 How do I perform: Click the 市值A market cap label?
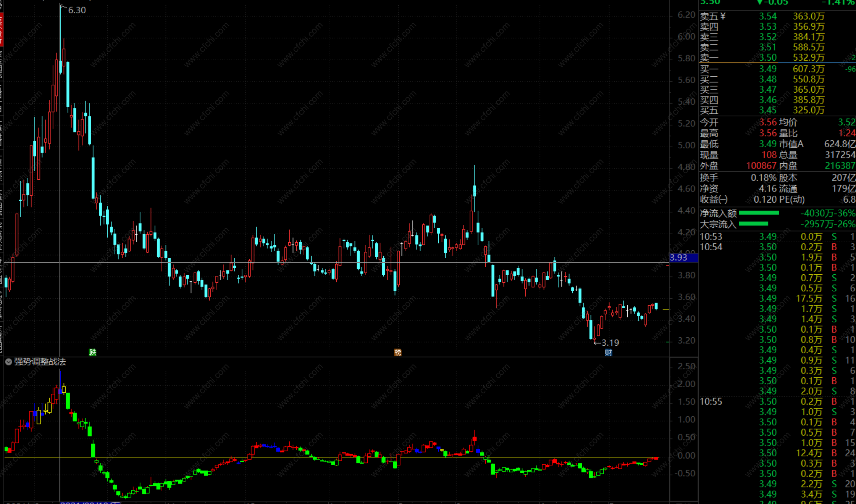point(791,144)
